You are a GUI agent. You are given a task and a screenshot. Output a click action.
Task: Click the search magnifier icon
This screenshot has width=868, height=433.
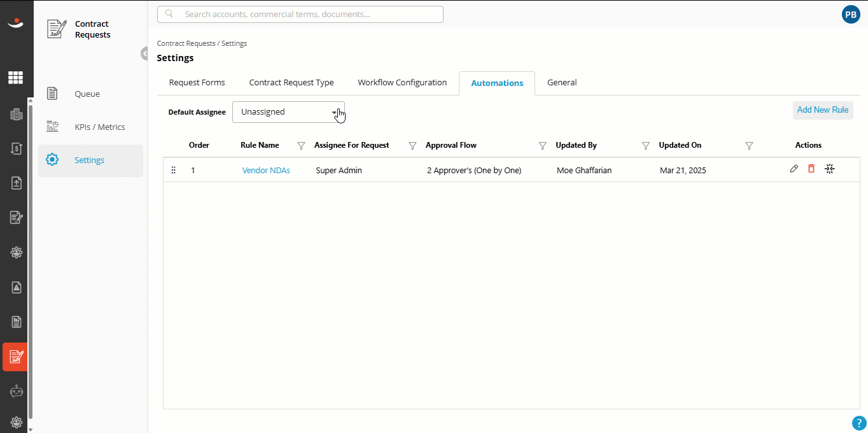click(169, 13)
